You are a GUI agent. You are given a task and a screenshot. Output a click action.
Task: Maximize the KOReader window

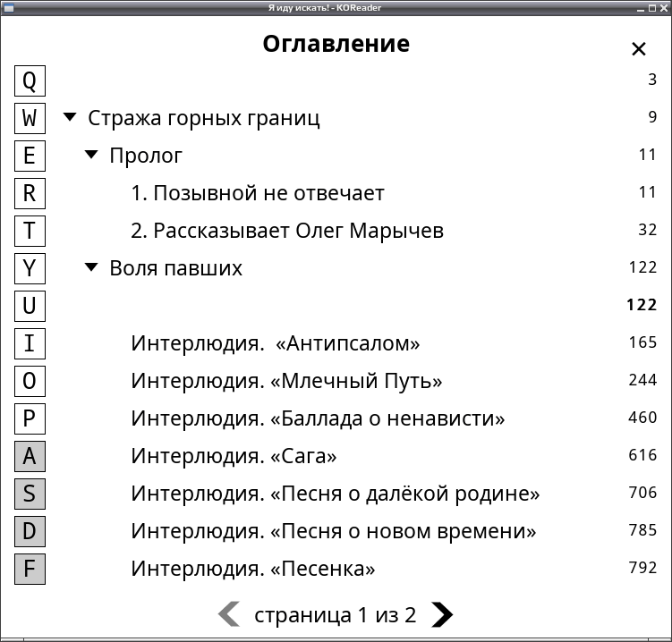tap(651, 8)
